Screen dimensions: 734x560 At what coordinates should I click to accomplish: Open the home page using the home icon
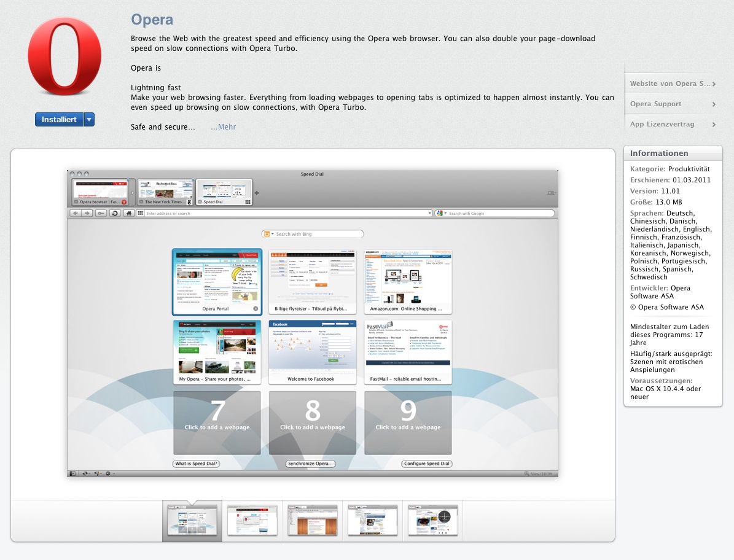[x=128, y=213]
